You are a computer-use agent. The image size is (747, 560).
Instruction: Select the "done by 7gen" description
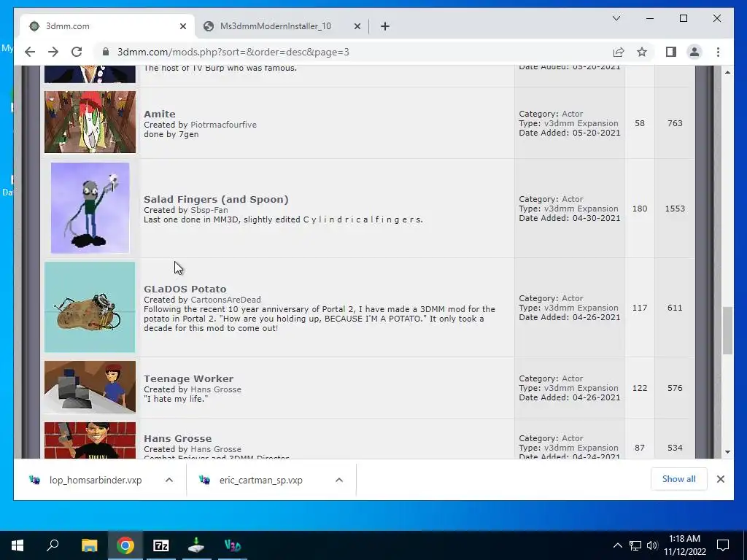(171, 134)
